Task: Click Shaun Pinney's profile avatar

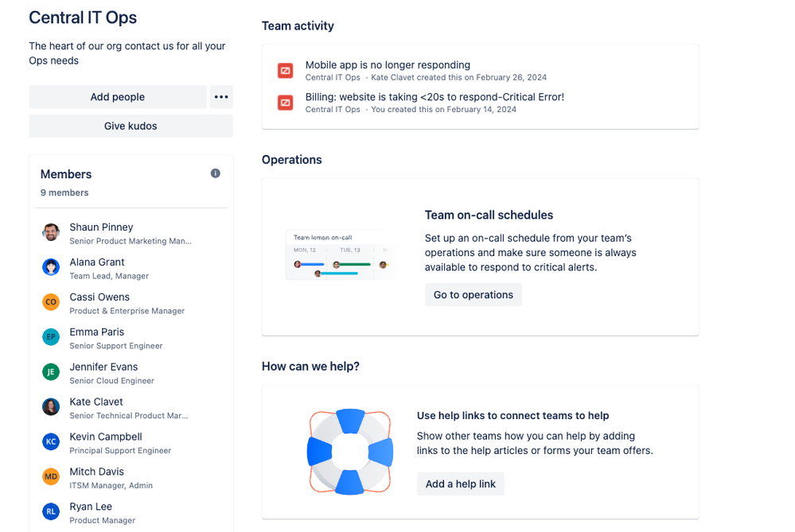Action: 51,232
